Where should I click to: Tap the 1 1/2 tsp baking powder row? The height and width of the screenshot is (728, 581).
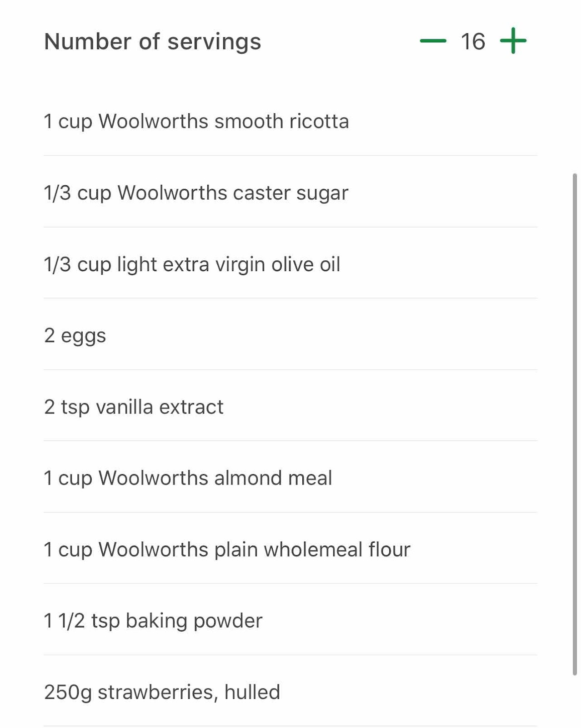[290, 620]
